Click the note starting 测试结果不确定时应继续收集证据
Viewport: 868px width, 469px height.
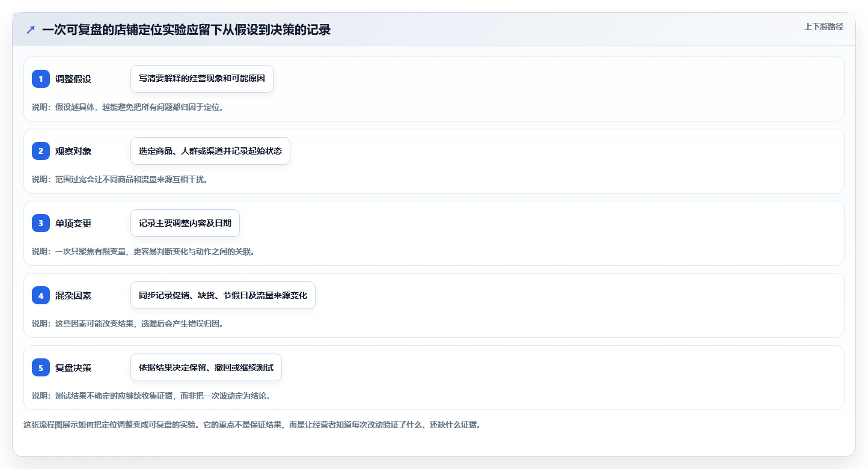tap(151, 396)
